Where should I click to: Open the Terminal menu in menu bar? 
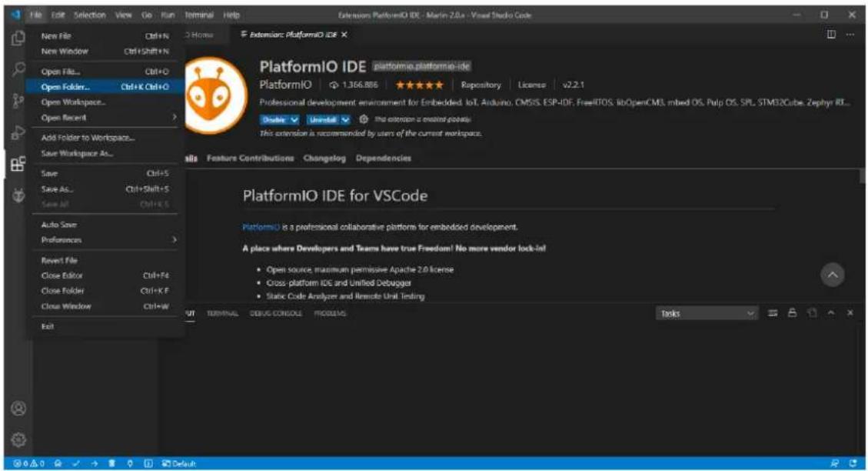[x=199, y=15]
